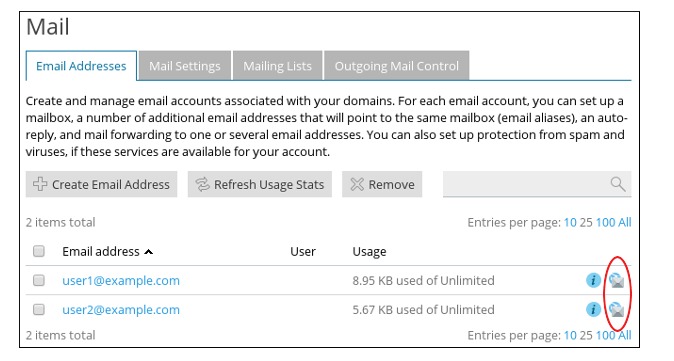674x361 pixels.
Task: Click the X icon on Remove
Action: click(x=357, y=184)
